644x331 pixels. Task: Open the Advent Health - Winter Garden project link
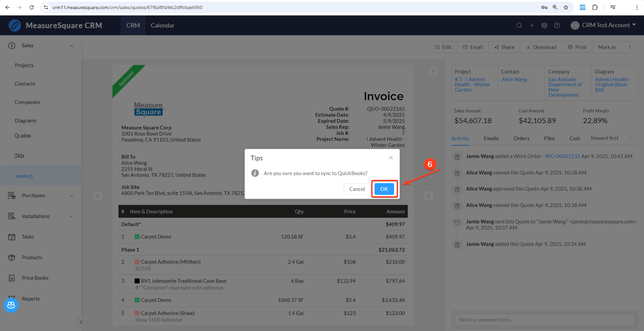click(472, 85)
